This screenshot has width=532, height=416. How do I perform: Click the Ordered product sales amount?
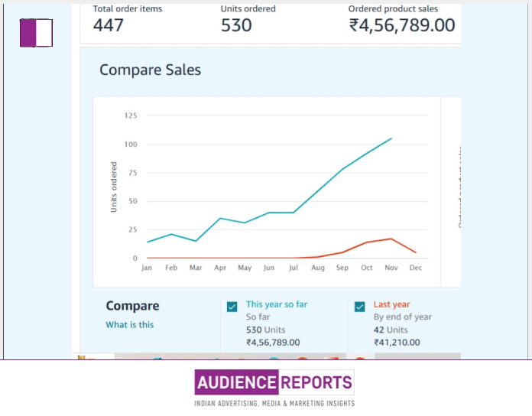point(401,25)
